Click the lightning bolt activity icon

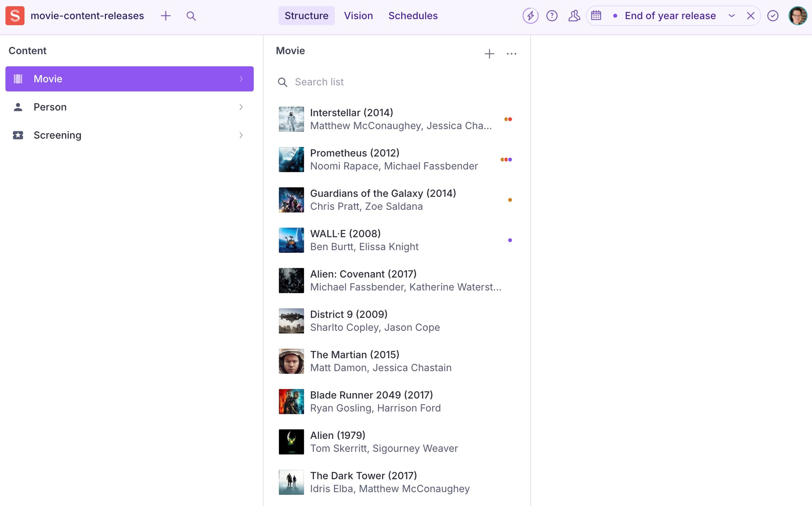(x=530, y=16)
